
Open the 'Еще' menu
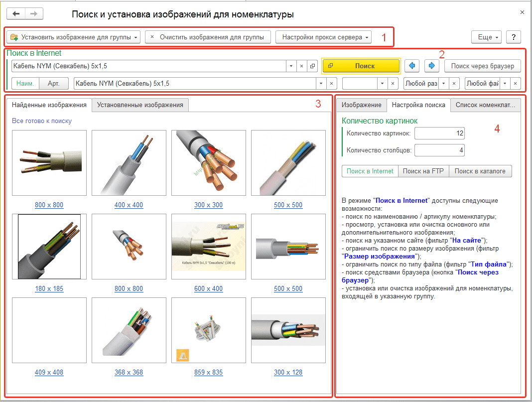(x=488, y=37)
